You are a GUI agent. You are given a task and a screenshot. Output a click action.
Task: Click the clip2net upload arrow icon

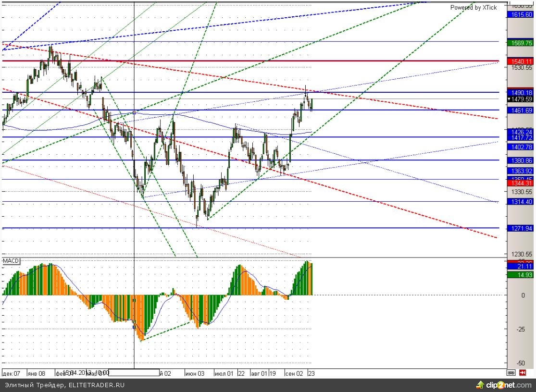pyautogui.click(x=479, y=385)
